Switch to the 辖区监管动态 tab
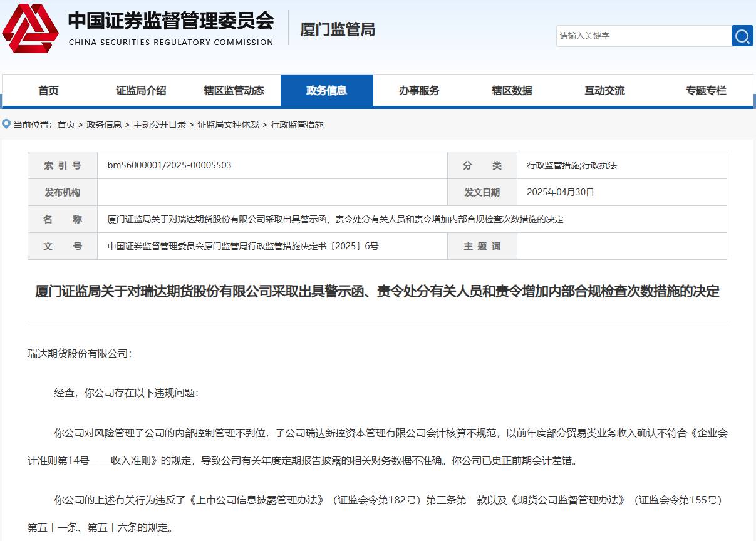 (234, 91)
